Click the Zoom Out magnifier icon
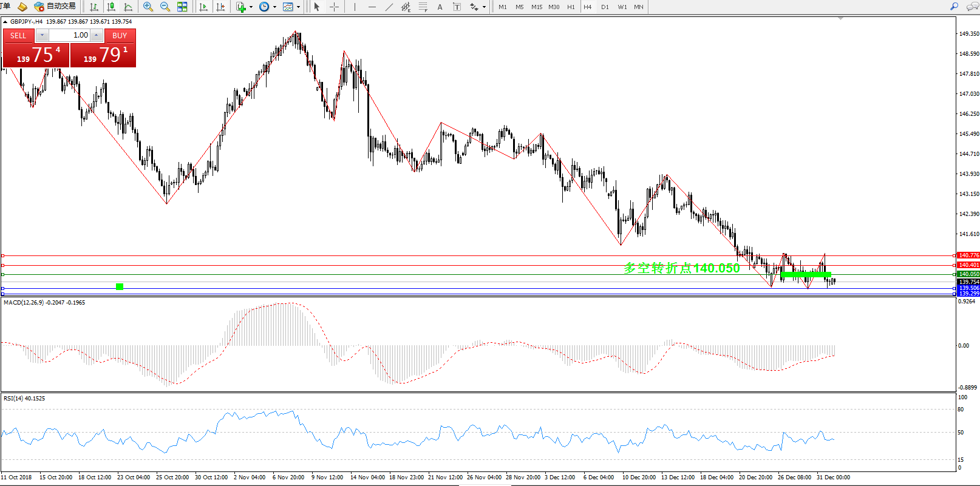This screenshot has height=486, width=980. click(165, 7)
